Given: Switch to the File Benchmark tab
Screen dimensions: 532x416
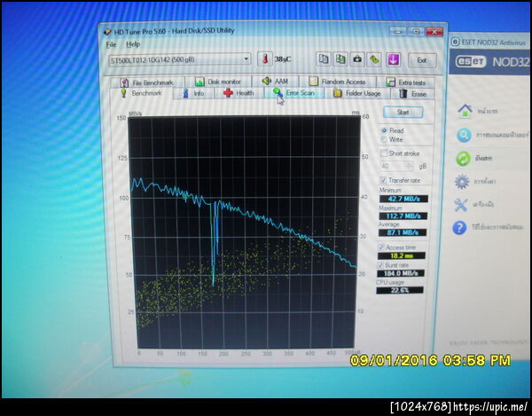Looking at the screenshot, I should click(x=147, y=82).
